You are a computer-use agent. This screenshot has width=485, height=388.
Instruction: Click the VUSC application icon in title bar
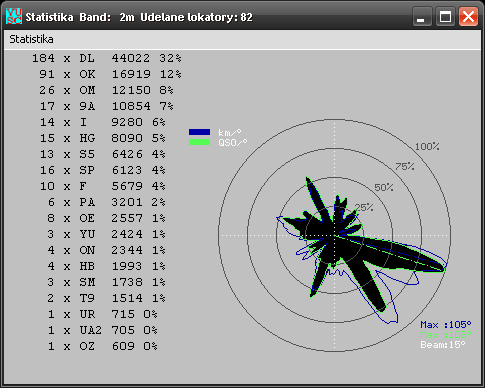click(14, 16)
